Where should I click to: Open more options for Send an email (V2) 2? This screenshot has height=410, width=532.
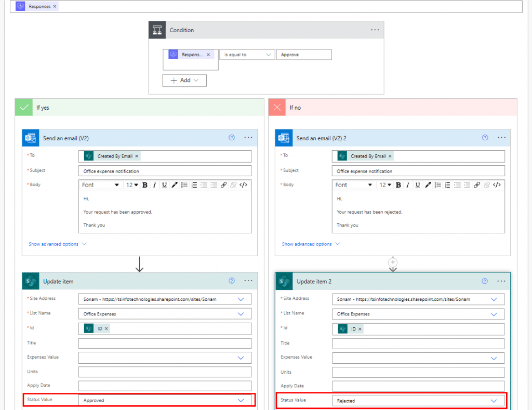pos(502,138)
